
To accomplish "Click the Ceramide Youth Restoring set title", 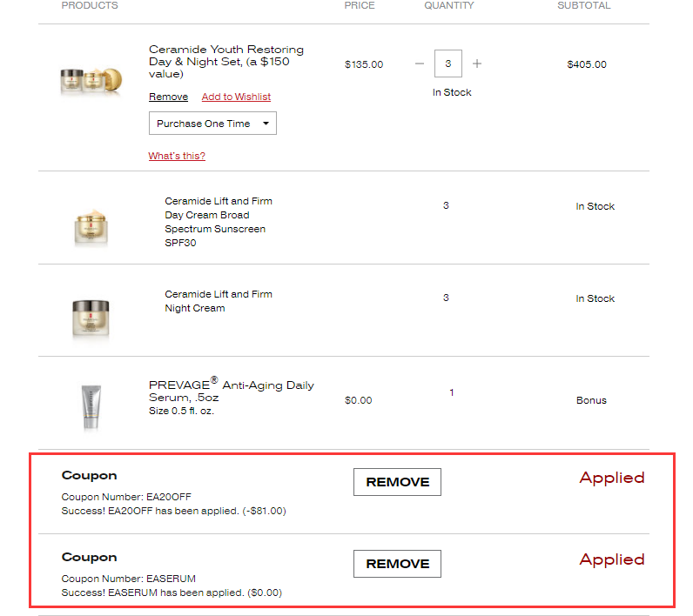I will pyautogui.click(x=225, y=62).
